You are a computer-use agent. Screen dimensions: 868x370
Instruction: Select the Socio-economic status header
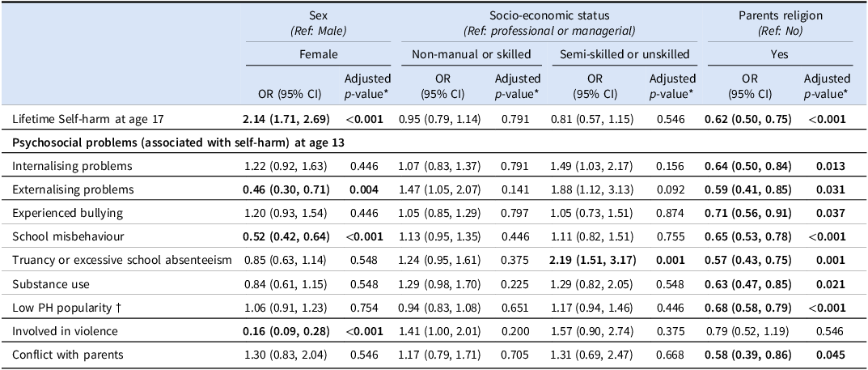(x=548, y=15)
